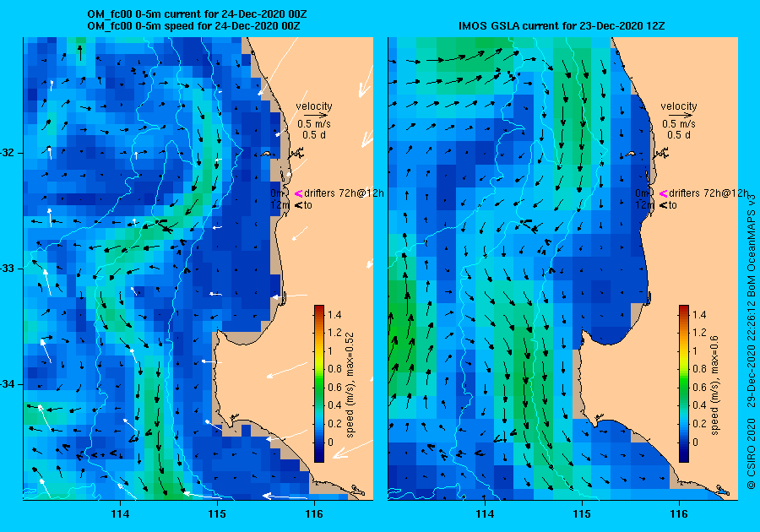
Task: Click longitude label '115' under IMOS GSLA map
Action: [x=582, y=514]
